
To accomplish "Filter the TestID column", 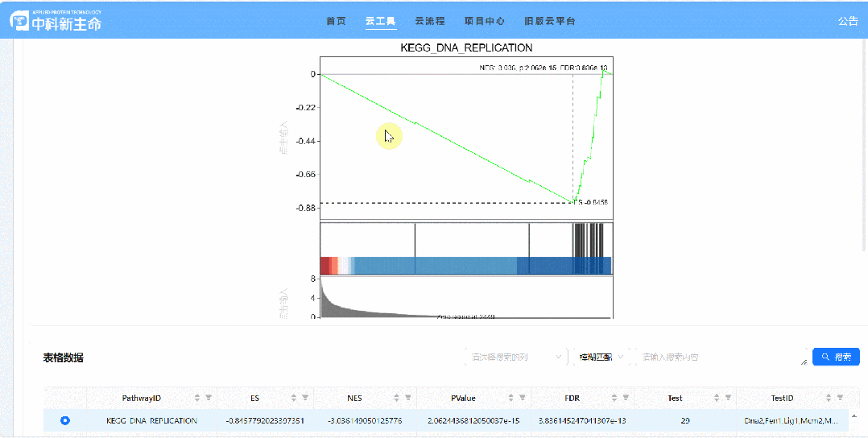I will (x=840, y=398).
